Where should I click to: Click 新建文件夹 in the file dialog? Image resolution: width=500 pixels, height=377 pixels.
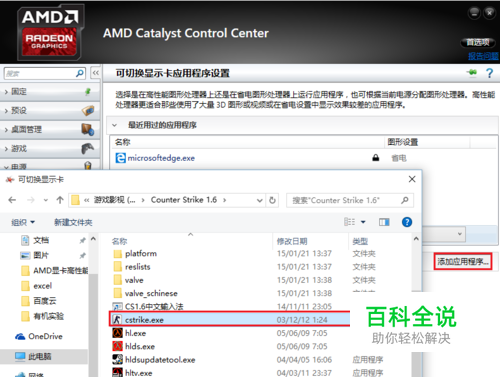pos(73,222)
